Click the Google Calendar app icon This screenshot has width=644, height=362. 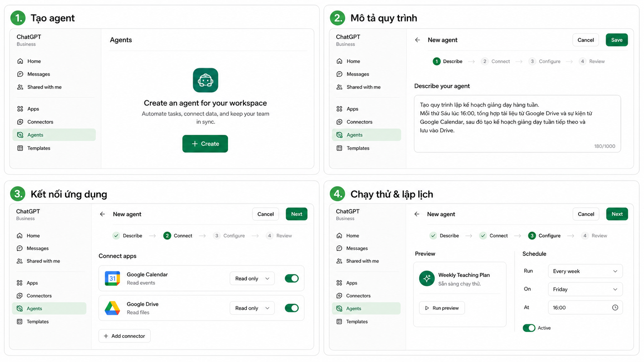[x=112, y=278]
